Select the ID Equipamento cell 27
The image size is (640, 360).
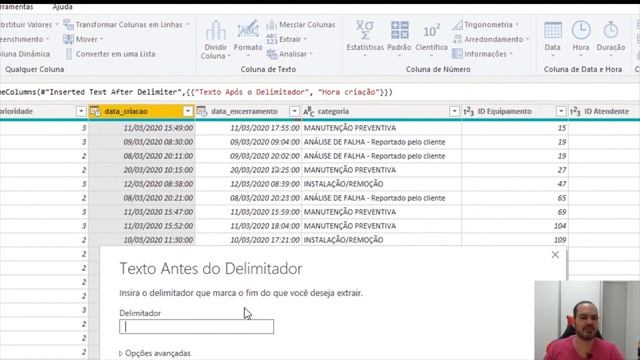coord(515,170)
